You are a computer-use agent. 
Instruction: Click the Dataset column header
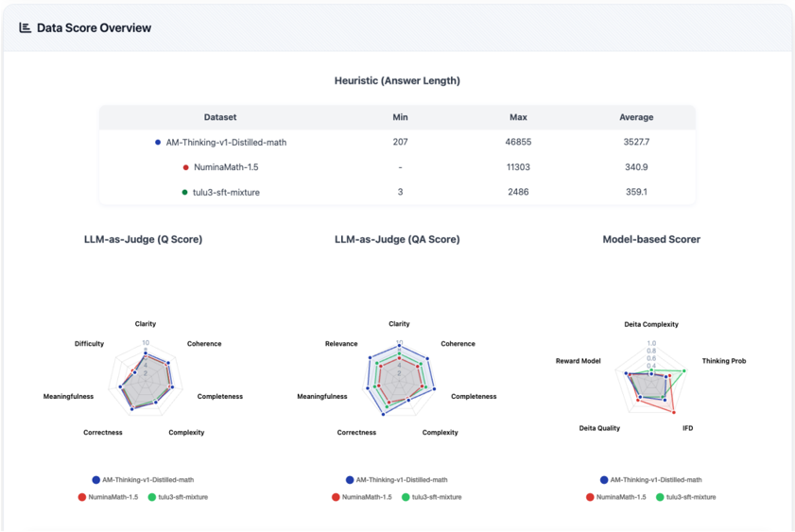220,117
